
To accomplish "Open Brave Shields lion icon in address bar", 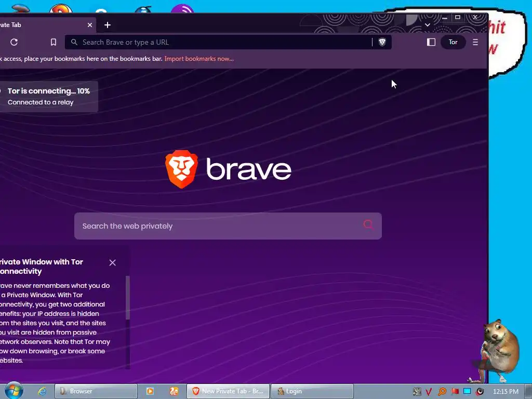I will [382, 42].
